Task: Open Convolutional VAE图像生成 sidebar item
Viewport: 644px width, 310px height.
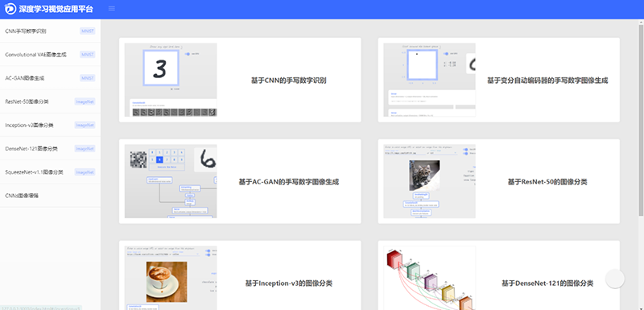Action: 50,55
